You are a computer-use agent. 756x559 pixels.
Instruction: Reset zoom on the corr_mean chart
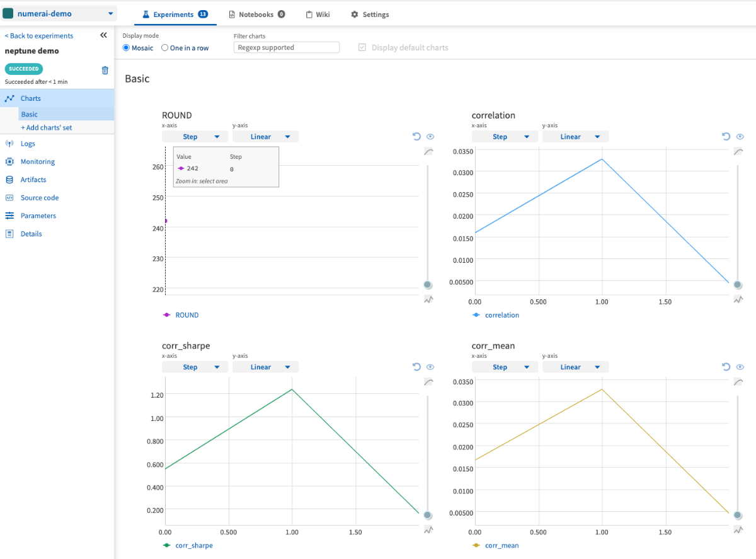click(726, 367)
